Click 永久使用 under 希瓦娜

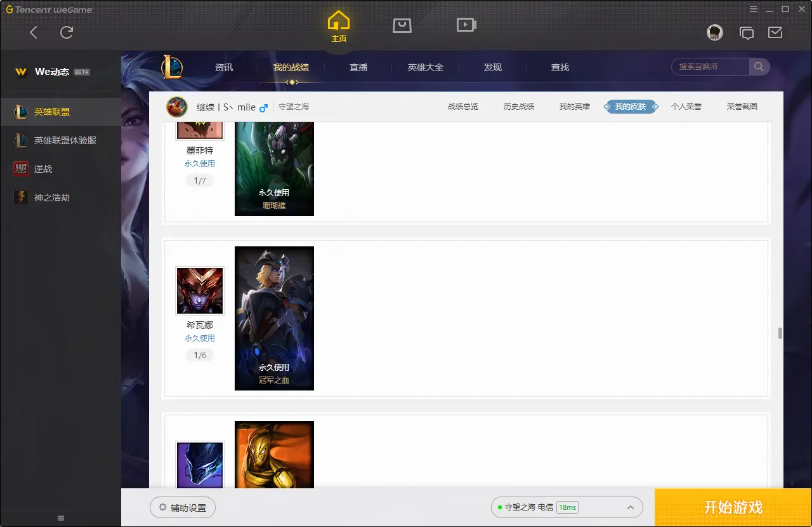point(200,338)
